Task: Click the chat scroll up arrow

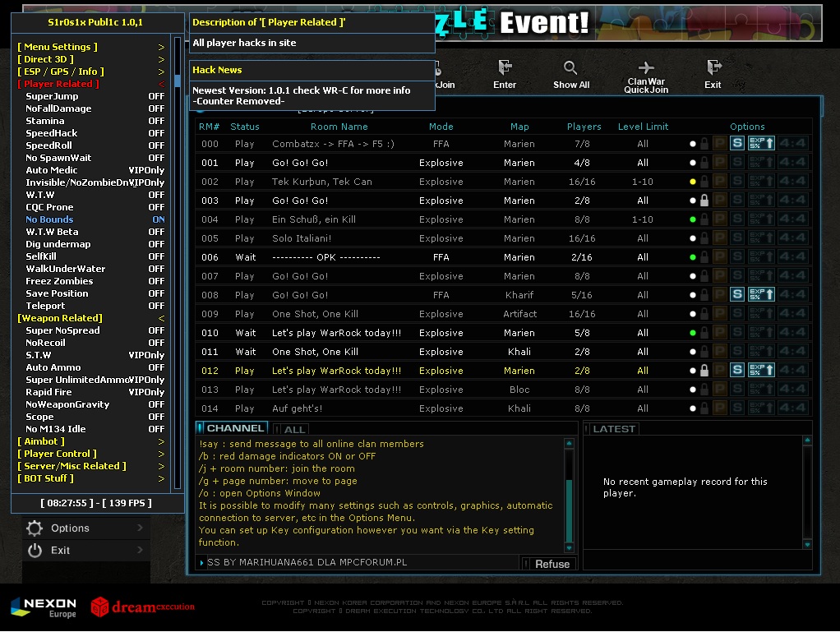Action: coord(569,444)
